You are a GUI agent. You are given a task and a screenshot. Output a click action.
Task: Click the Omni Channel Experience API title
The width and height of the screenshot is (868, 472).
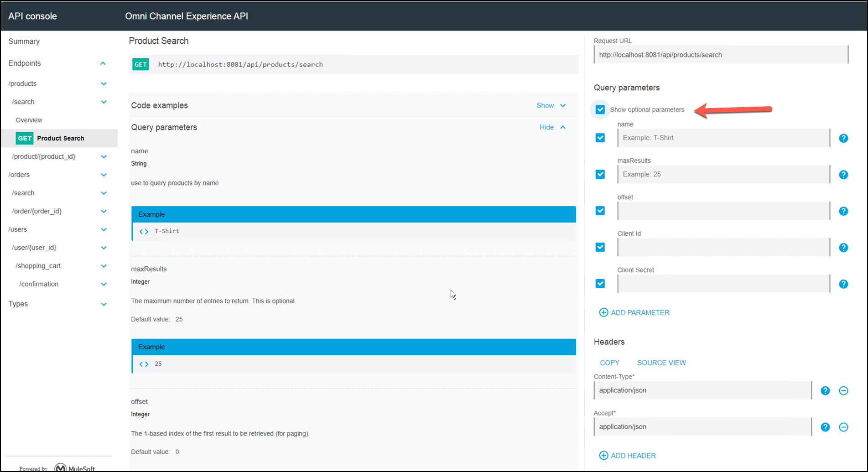click(x=187, y=16)
